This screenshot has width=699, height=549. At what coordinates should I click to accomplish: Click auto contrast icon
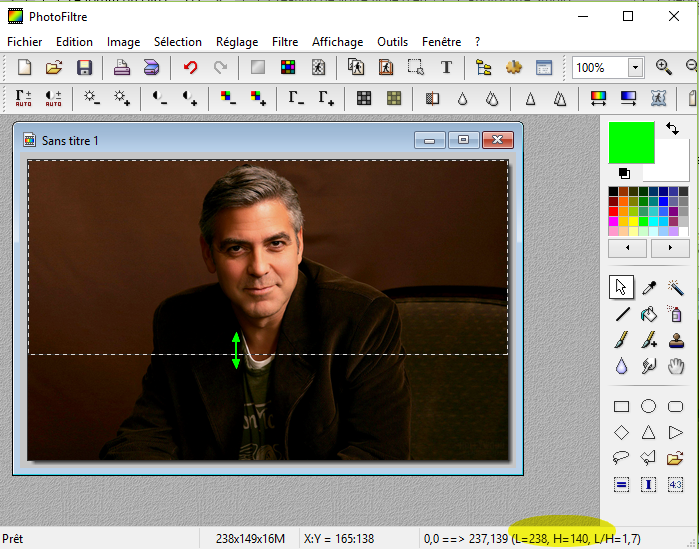point(53,98)
